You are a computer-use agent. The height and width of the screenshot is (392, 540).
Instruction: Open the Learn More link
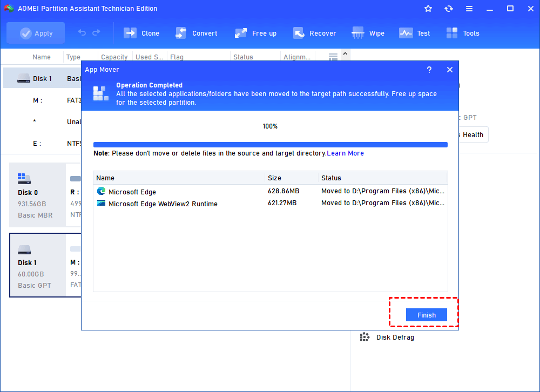coord(345,153)
